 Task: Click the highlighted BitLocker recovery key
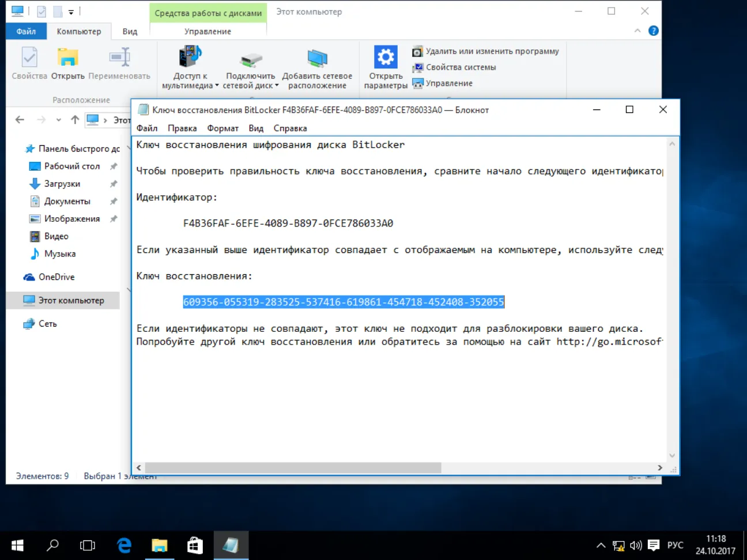tap(344, 302)
